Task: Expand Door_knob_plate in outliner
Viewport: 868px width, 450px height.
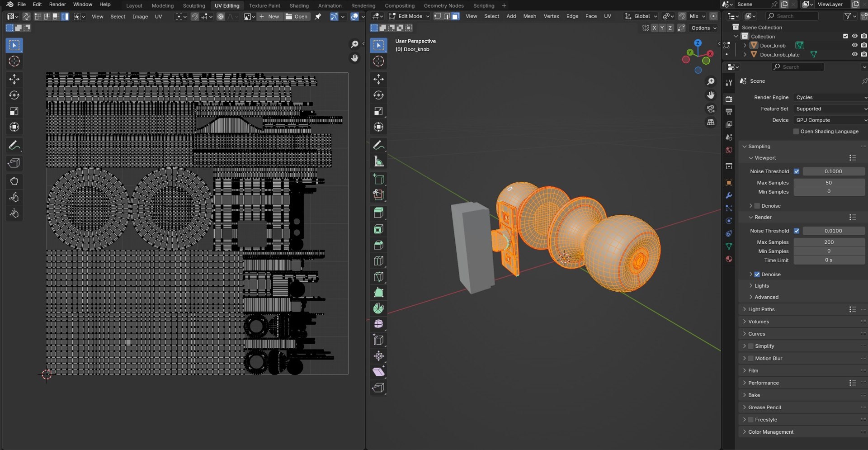Action: pyautogui.click(x=745, y=54)
